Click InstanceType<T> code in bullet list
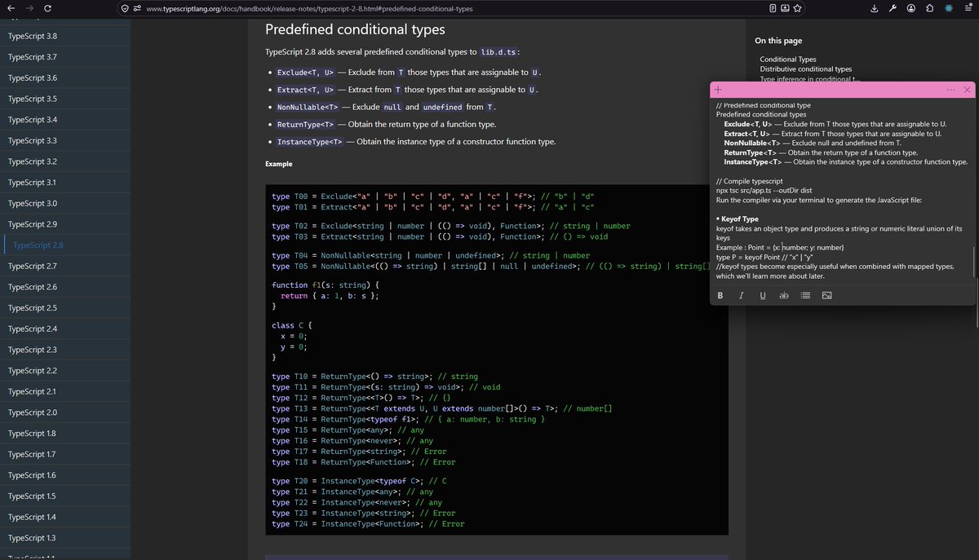The image size is (979, 560). point(309,141)
